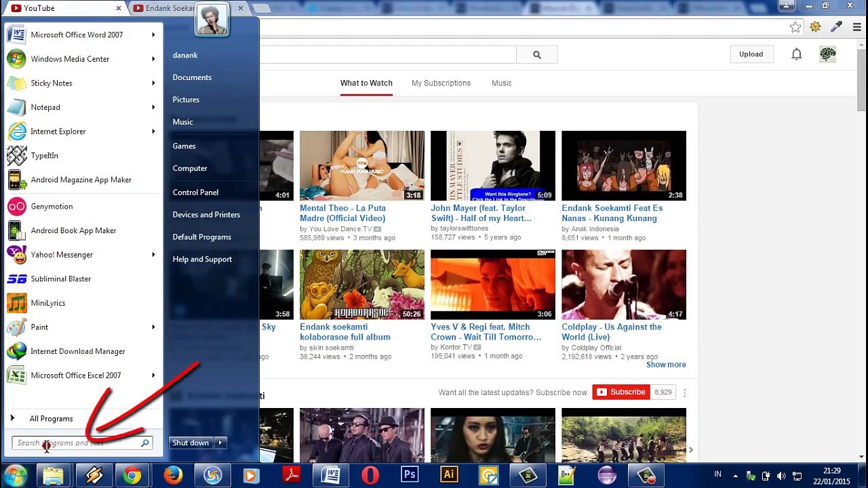Click the YouTube Upload button
This screenshot has height=488, width=868.
pyautogui.click(x=751, y=54)
